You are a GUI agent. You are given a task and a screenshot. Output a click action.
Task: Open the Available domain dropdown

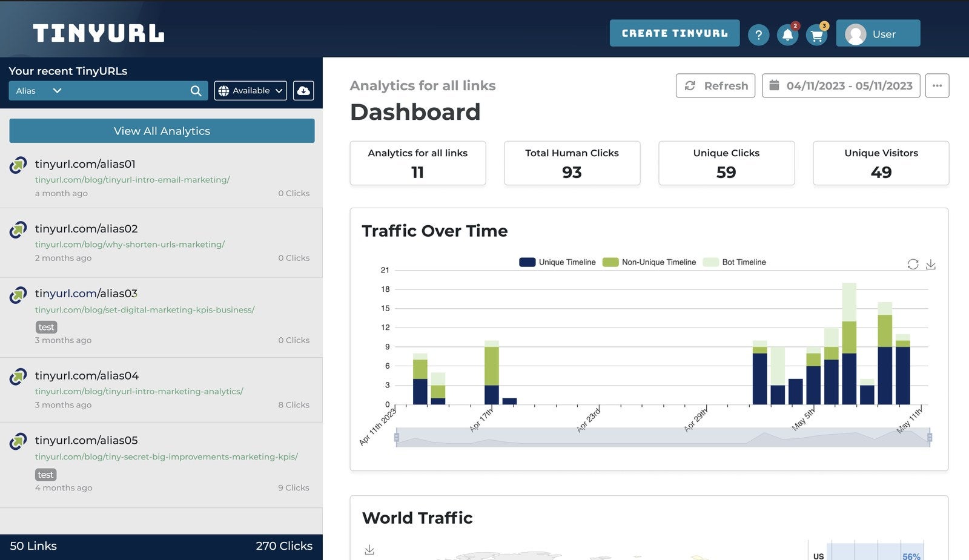click(x=250, y=91)
